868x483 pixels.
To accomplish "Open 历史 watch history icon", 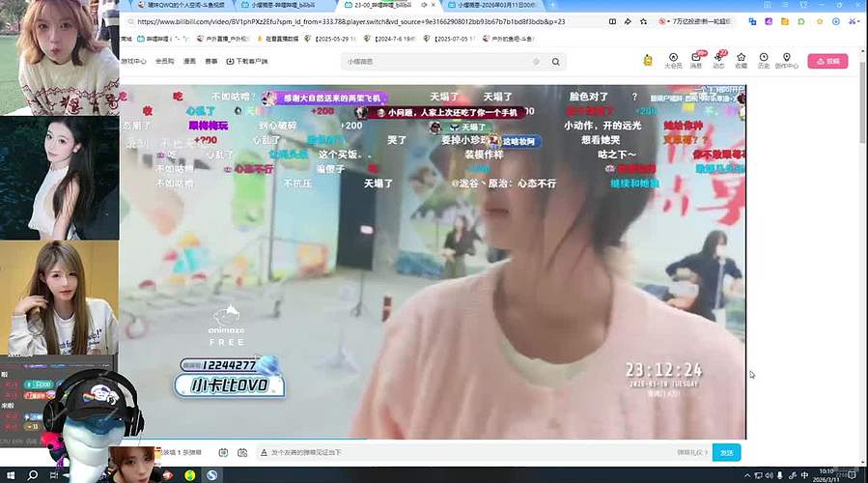I will (x=764, y=60).
